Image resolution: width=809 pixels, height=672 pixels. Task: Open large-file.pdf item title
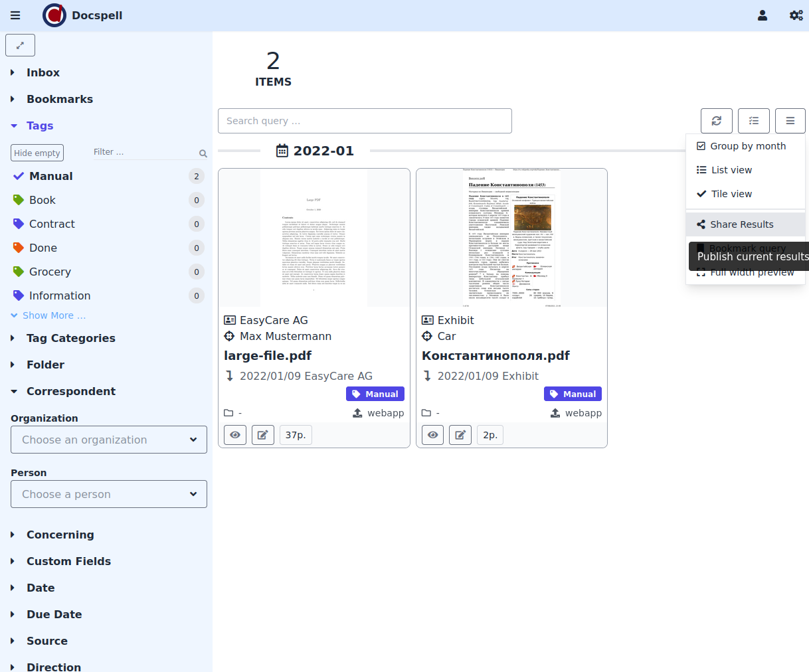click(268, 356)
